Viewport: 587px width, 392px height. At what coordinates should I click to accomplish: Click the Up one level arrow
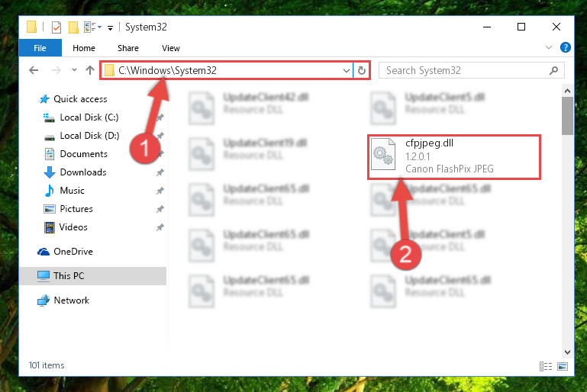tap(90, 70)
